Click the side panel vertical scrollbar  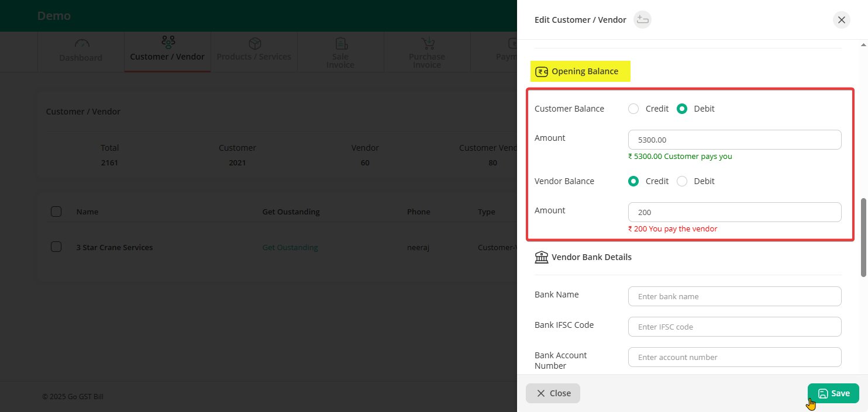[863, 237]
